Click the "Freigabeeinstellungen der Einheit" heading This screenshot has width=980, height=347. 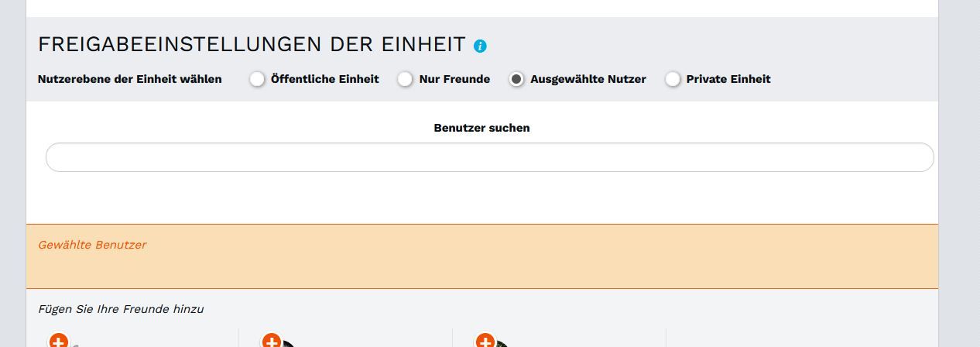click(x=252, y=44)
